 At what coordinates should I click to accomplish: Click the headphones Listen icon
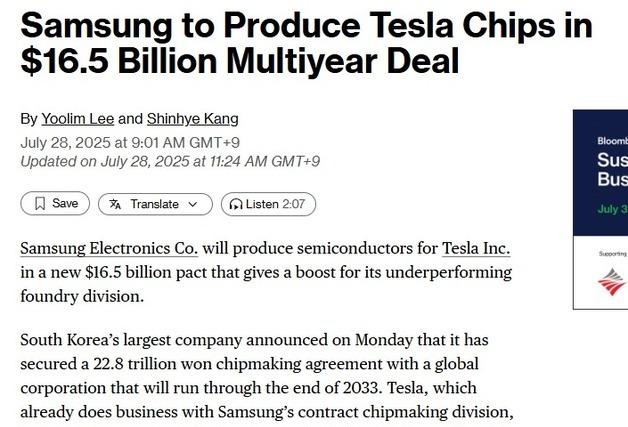click(x=236, y=204)
